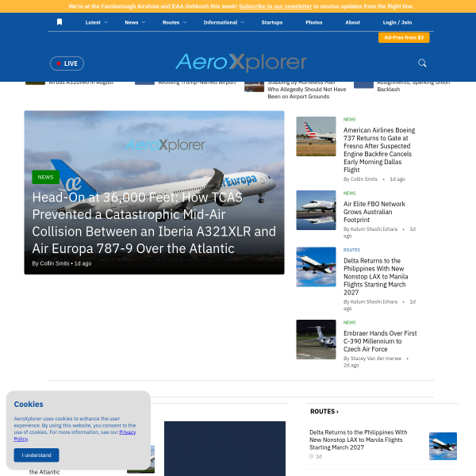Click green NEWS tag on featured article

[45, 177]
